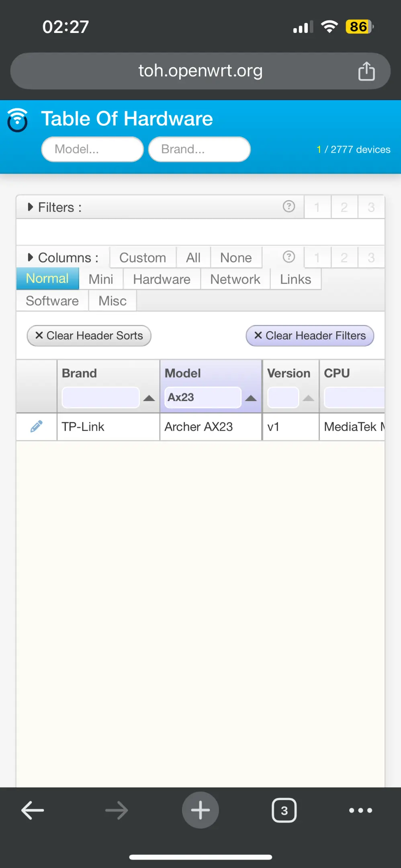Choose the None columns option
Screen dimensions: 401x868
click(236, 258)
